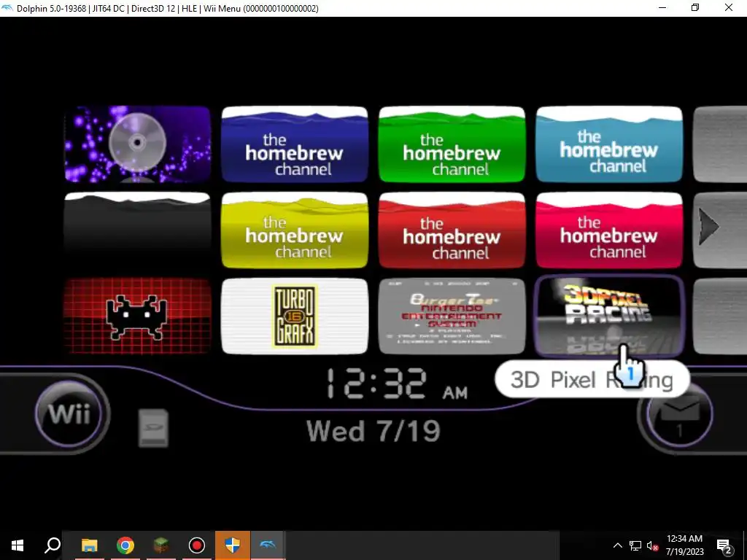The width and height of the screenshot is (747, 560).
Task: Open Minecraft from taskbar
Action: pos(160,545)
